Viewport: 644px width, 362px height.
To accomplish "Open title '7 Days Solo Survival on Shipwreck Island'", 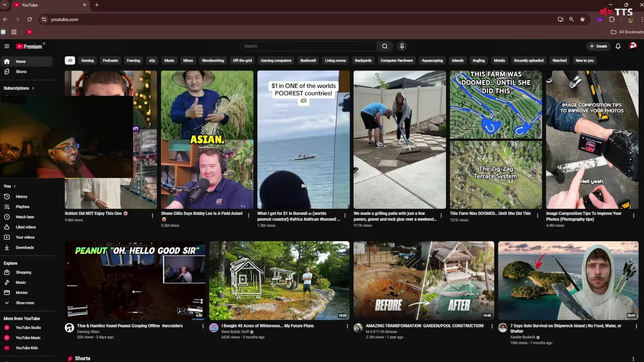I will (566, 328).
